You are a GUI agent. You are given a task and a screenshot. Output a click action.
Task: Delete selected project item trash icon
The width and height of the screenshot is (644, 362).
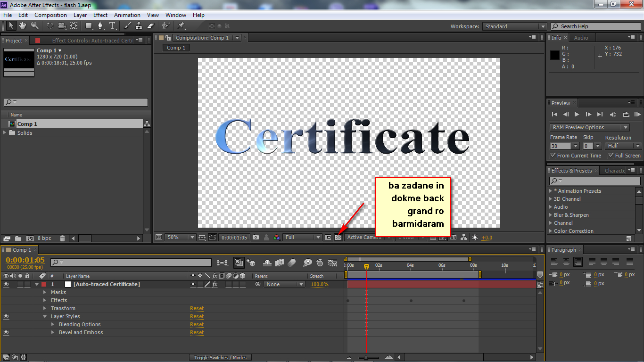62,239
